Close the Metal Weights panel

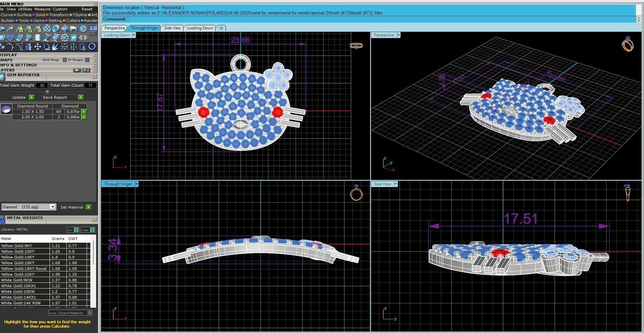94,219
